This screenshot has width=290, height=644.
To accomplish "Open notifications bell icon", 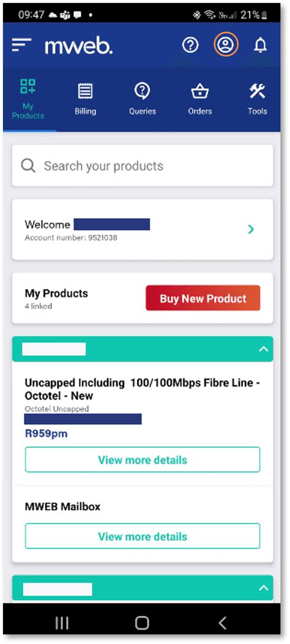I will click(261, 45).
